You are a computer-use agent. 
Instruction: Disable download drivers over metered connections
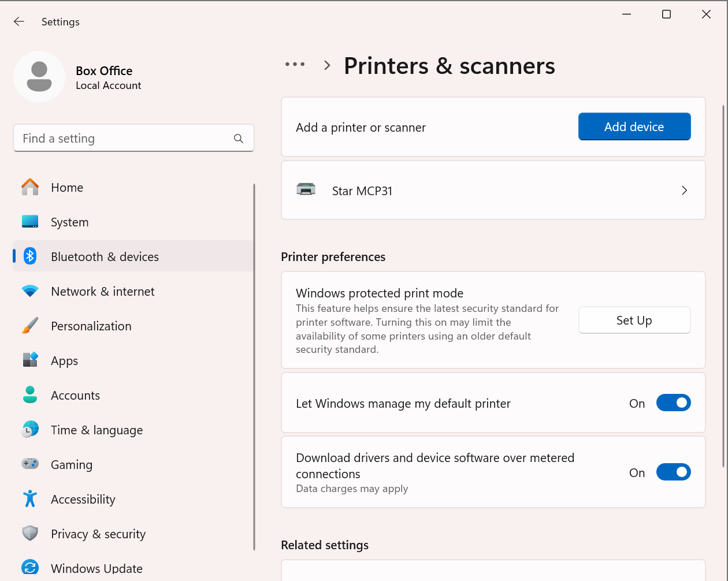(x=674, y=472)
